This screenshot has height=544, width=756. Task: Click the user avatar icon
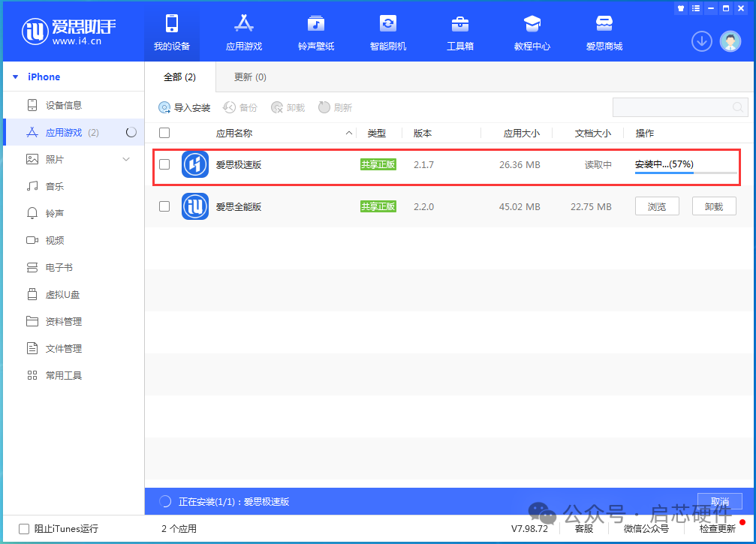click(x=730, y=41)
